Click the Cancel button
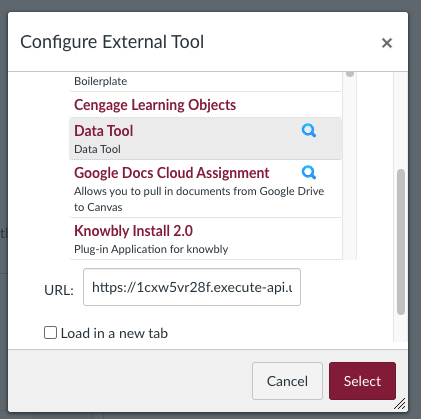Viewport: 421px width, 419px height. point(287,381)
